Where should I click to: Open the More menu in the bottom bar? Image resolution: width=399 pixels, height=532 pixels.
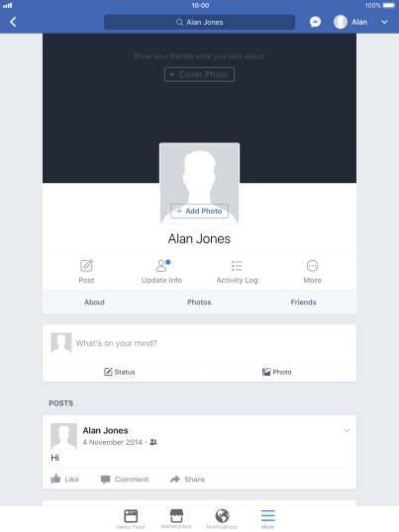[267, 519]
